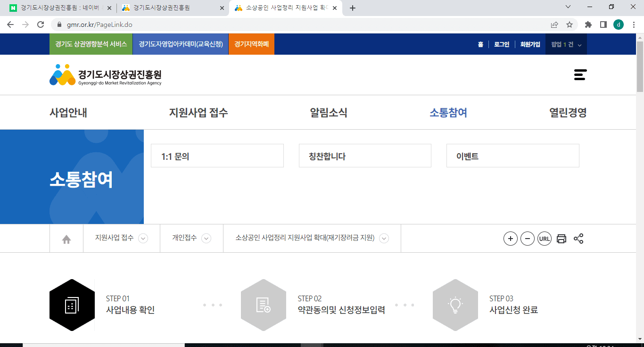Click STEP 03 lightbulb hexagon icon
Viewport: 644px width, 347px height.
click(455, 305)
